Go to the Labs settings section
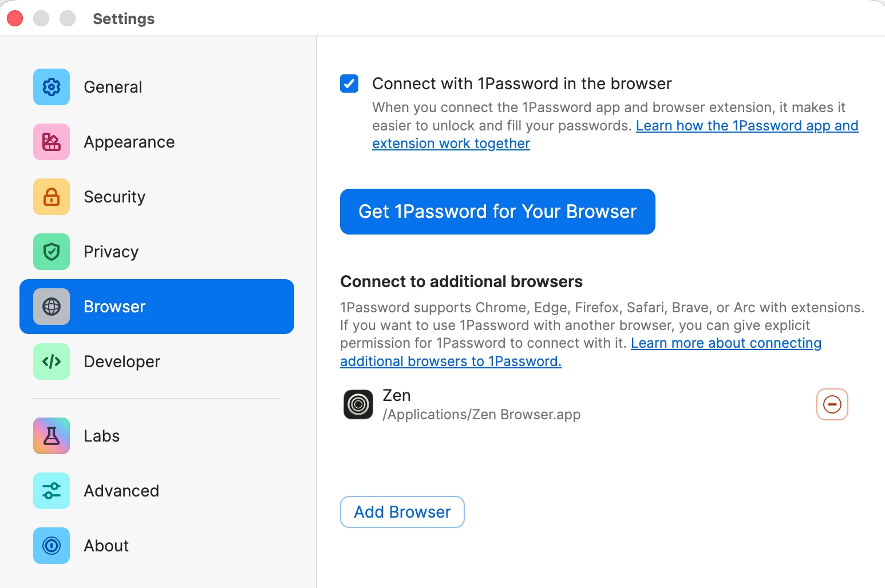This screenshot has width=885, height=588. point(157,436)
